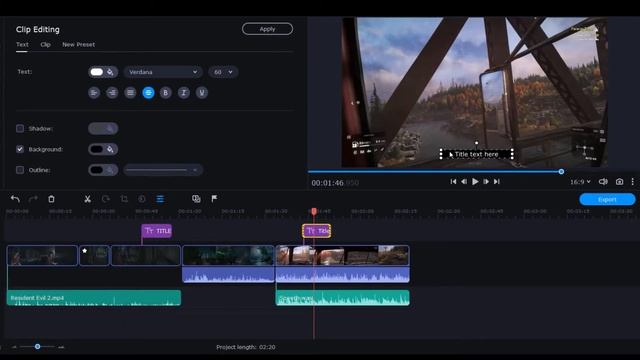The height and width of the screenshot is (360, 640).
Task: Delete selected clip with trash icon
Action: click(51, 199)
